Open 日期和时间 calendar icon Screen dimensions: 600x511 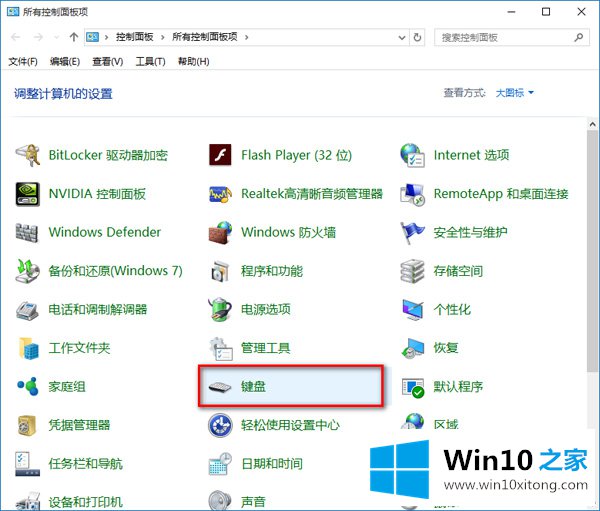click(220, 464)
